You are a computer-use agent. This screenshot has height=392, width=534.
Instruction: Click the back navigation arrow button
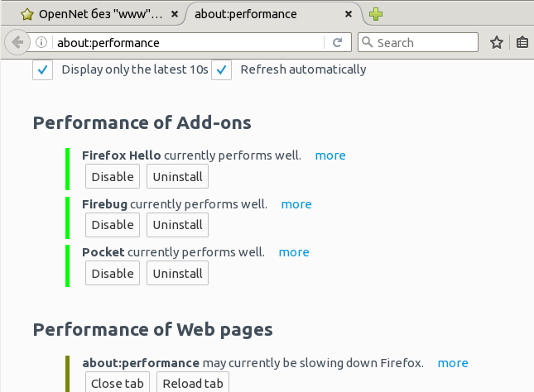(x=17, y=42)
